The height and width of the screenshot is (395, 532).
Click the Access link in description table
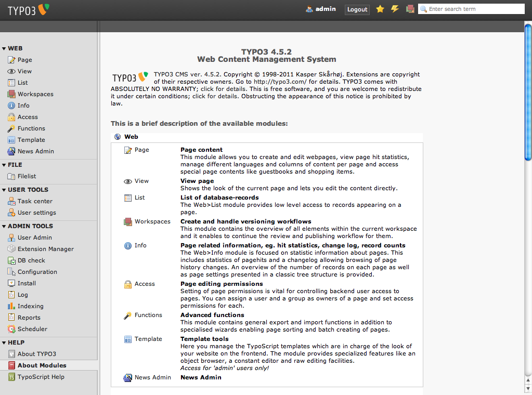coord(145,284)
